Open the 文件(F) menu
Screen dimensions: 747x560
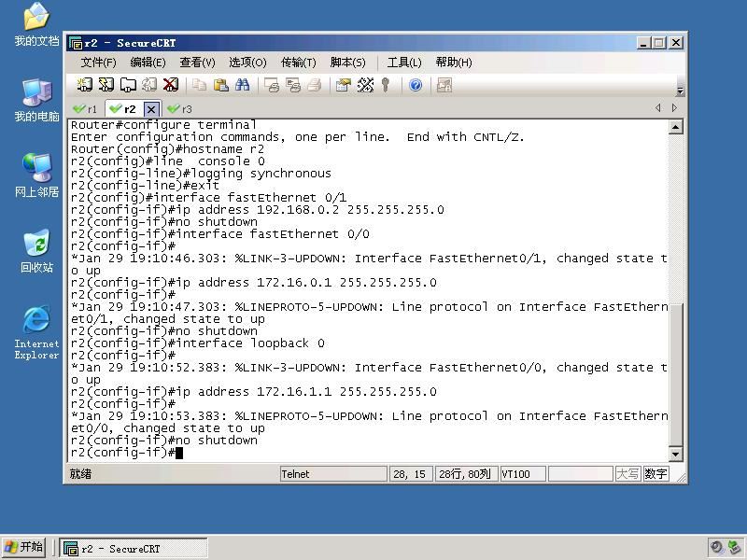click(x=98, y=63)
